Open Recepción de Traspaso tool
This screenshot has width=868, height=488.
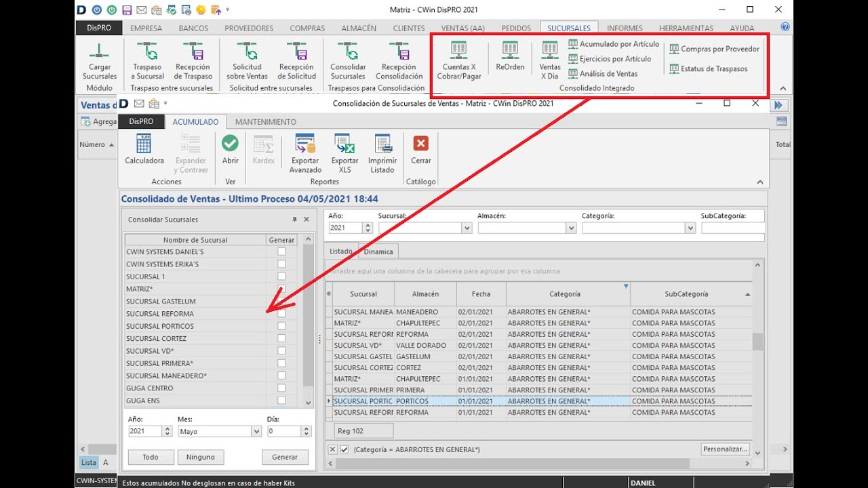pos(193,60)
